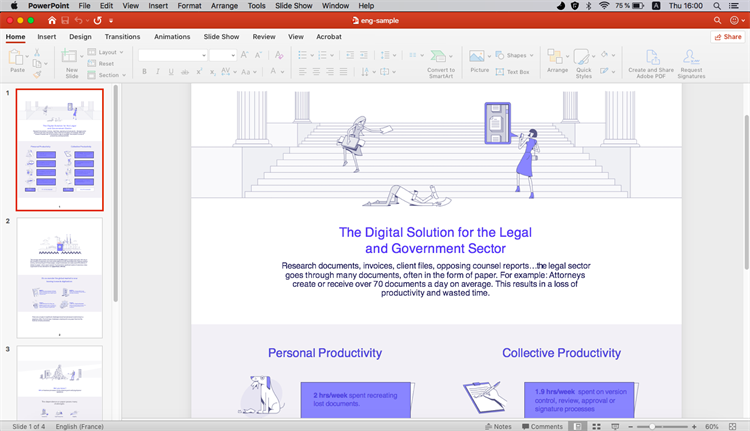This screenshot has height=431, width=750.
Task: Open the Change Case dropdown
Action: pyautogui.click(x=249, y=72)
